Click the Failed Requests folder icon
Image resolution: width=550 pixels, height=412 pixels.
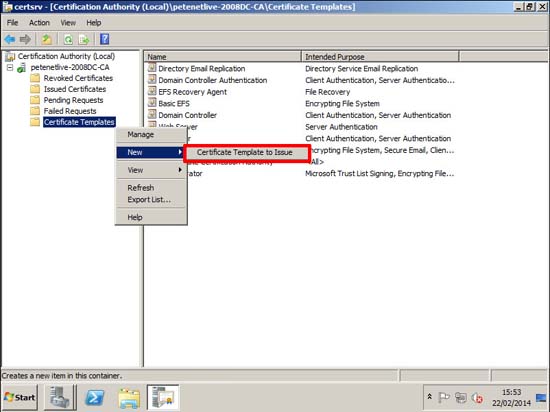[35, 111]
